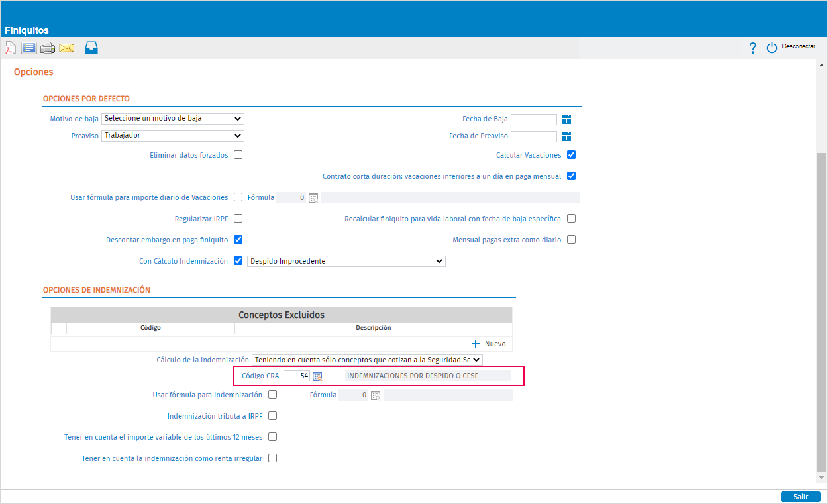This screenshot has width=828, height=504.
Task: Click the Fecha de Baja date field
Action: coord(534,119)
